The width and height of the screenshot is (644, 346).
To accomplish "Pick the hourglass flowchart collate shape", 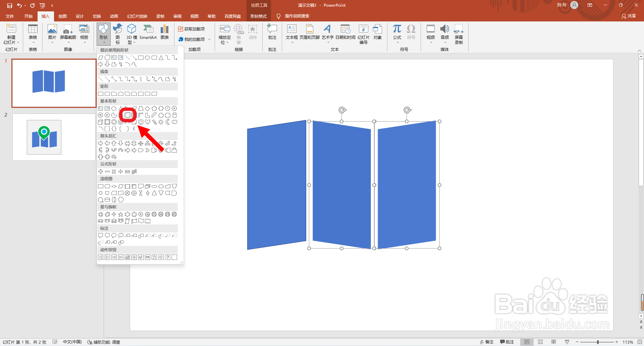I will [141, 193].
